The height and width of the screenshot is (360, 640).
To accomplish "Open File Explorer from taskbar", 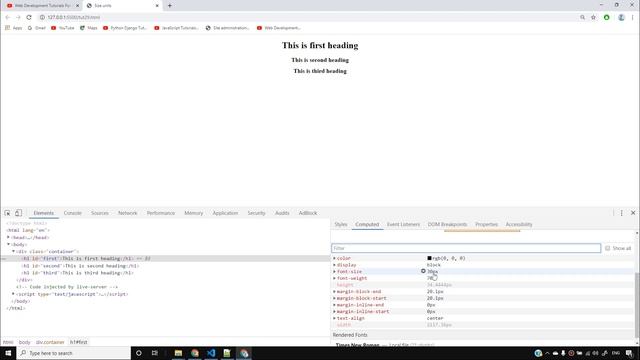I will [178, 353].
